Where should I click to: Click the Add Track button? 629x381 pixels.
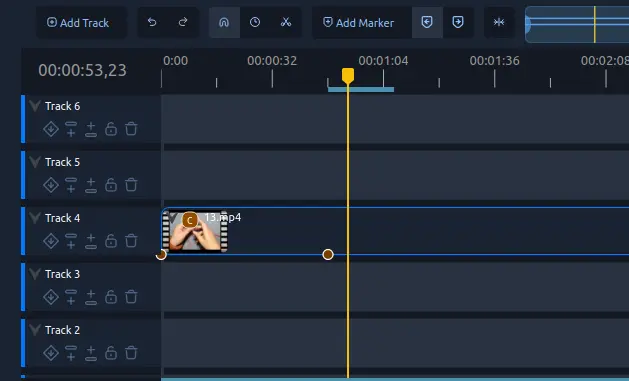tap(81, 23)
